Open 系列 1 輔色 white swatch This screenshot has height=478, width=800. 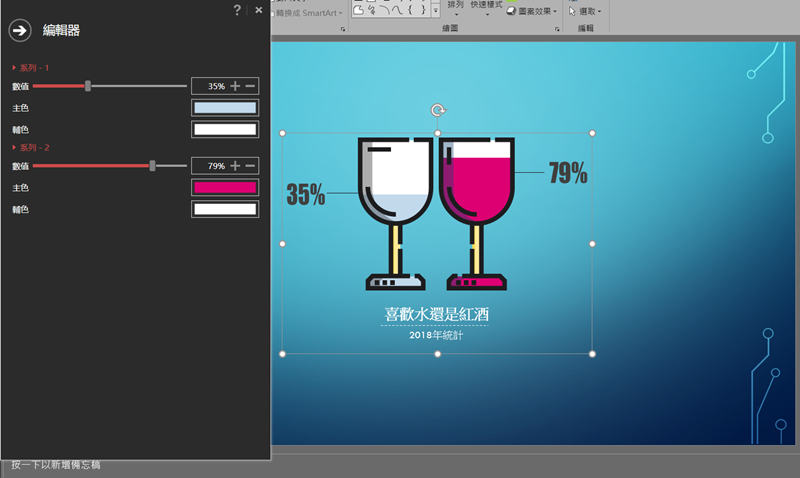(225, 129)
